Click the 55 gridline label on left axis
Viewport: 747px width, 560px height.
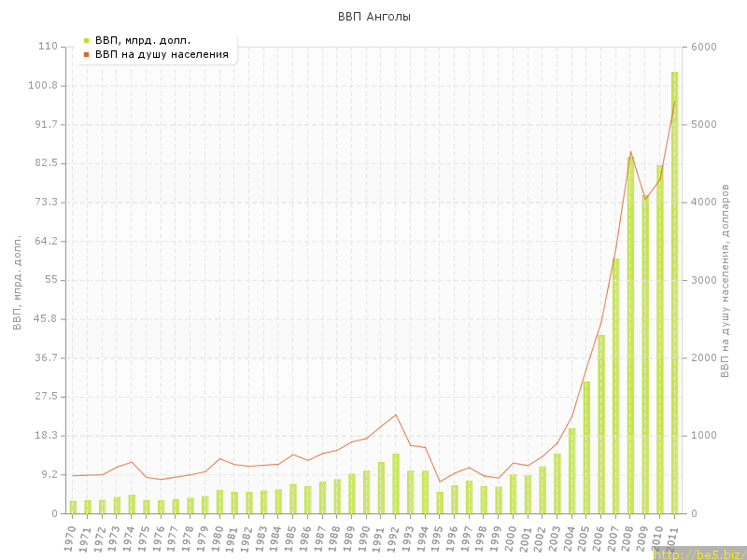point(49,280)
